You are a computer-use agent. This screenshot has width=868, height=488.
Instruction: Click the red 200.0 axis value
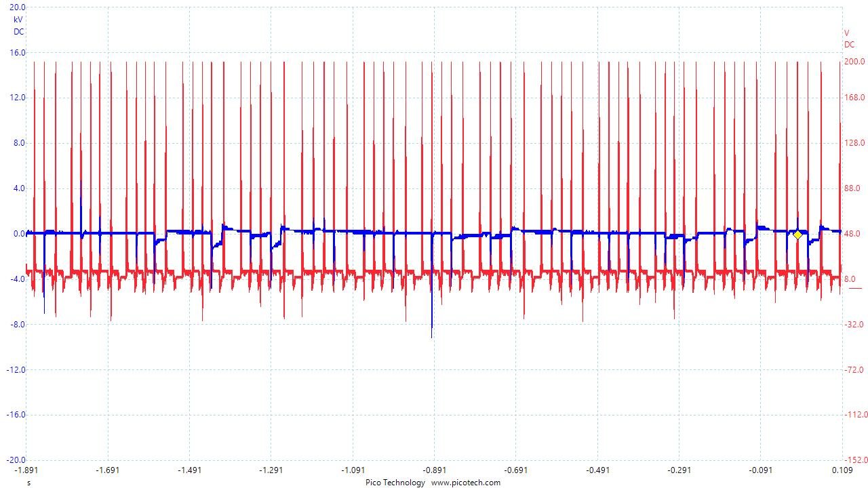coord(854,62)
